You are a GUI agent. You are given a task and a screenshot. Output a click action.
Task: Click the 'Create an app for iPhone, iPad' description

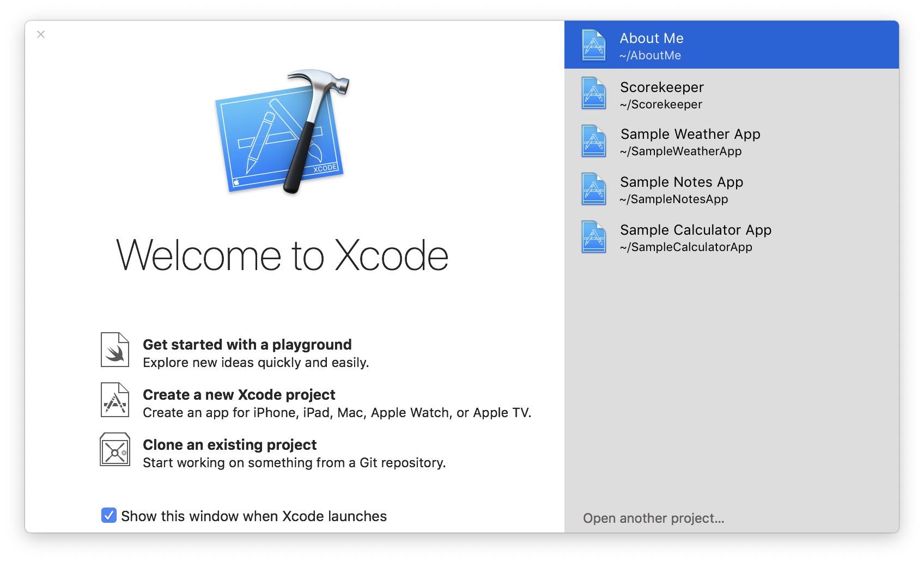click(x=337, y=413)
